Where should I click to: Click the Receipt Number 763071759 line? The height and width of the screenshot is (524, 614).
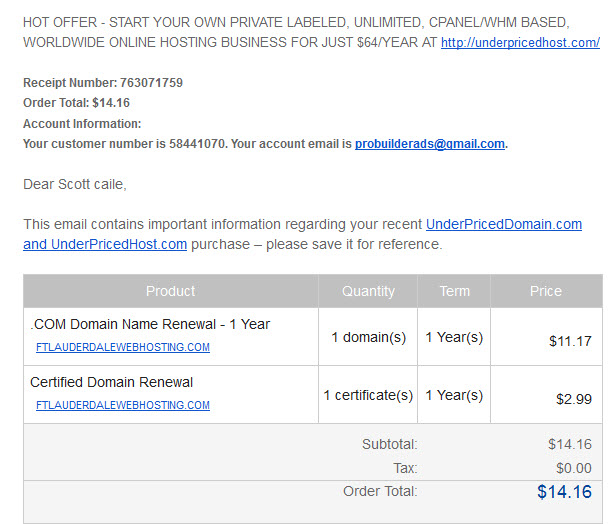coord(103,83)
